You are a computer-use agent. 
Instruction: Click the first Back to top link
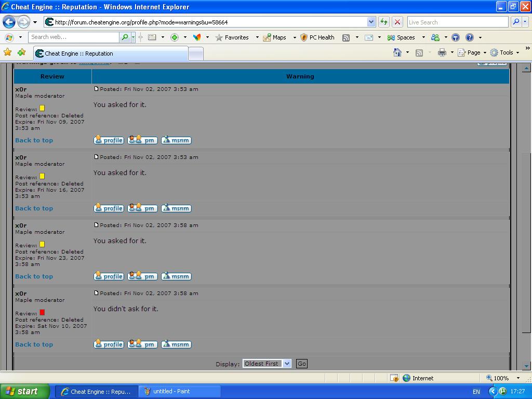[x=34, y=140]
